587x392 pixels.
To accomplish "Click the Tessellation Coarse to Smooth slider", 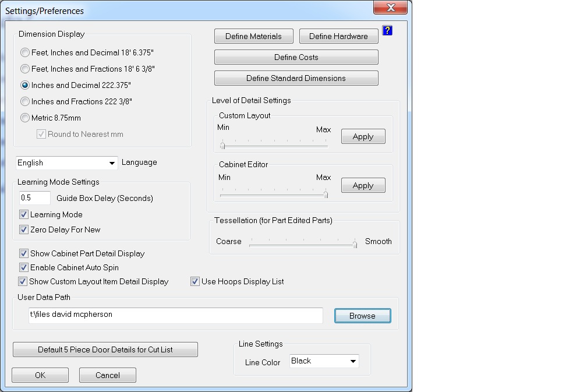I will [302, 245].
